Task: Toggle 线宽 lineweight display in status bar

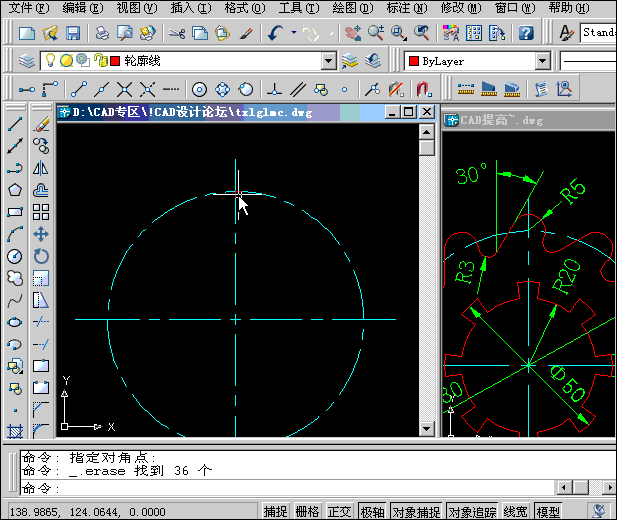Action: pyautogui.click(x=515, y=512)
